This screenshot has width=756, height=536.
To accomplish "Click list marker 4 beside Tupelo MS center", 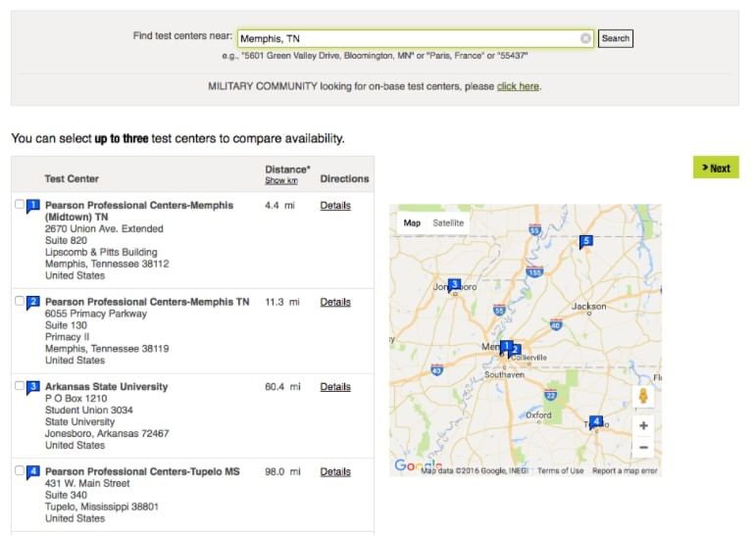I will click(x=32, y=472).
